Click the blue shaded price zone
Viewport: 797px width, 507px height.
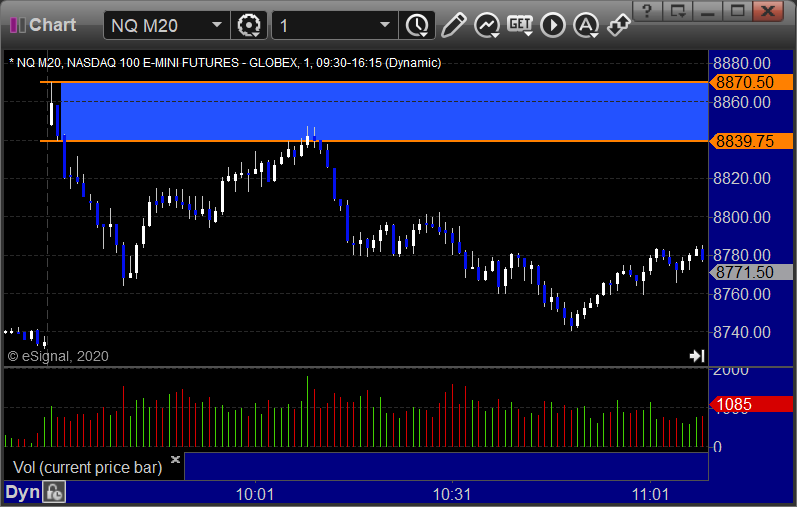tap(384, 111)
